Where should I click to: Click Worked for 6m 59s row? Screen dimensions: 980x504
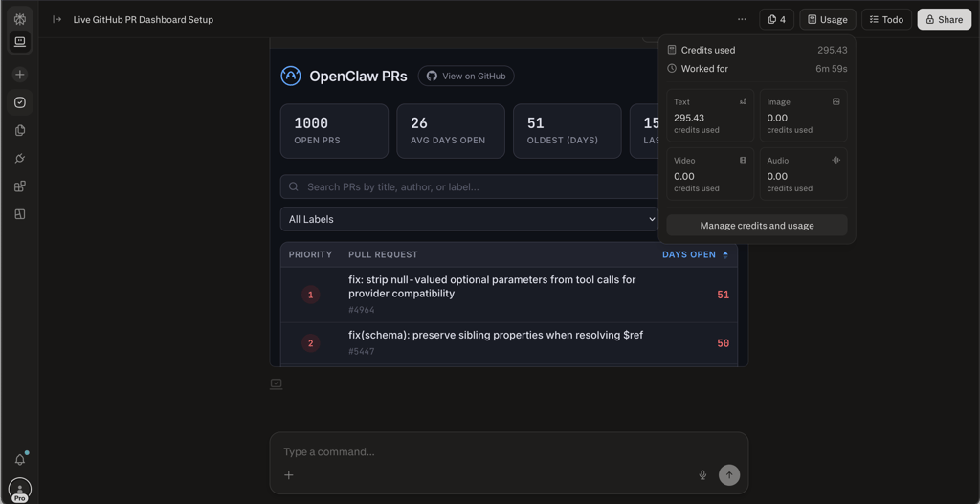(756, 69)
